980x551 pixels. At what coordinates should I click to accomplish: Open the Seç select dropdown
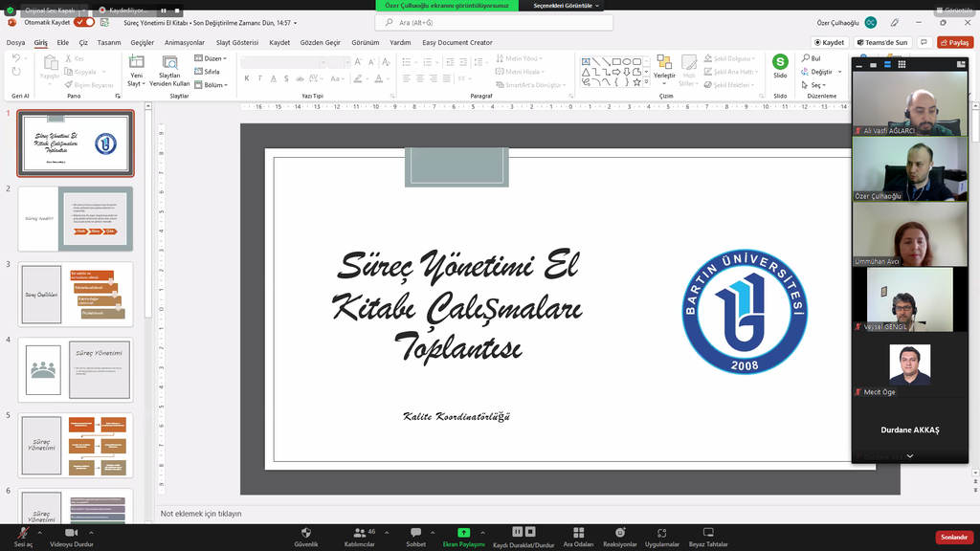[814, 85]
